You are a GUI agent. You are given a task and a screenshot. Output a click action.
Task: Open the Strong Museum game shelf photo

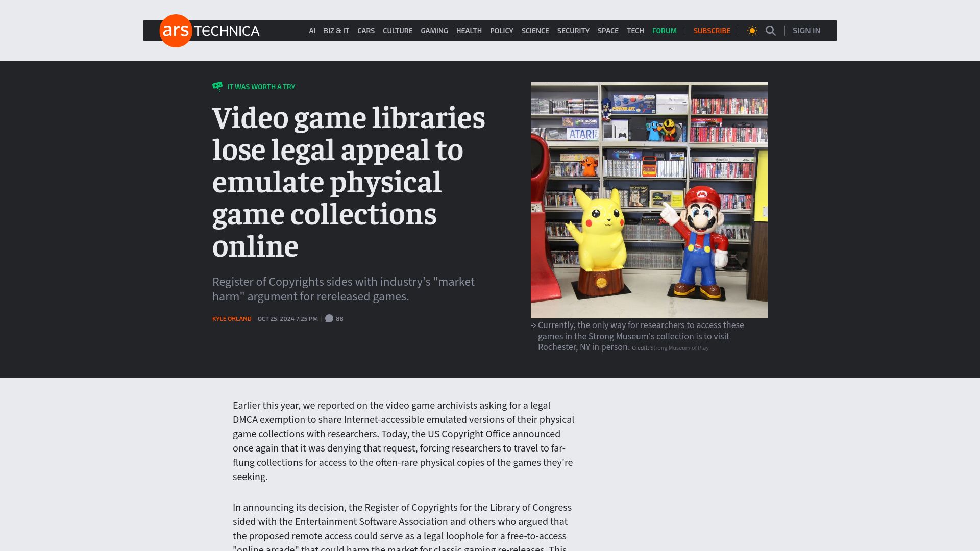[649, 200]
